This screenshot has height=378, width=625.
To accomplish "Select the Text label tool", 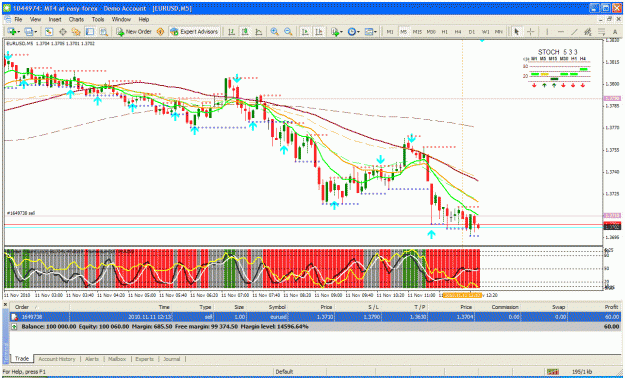I will (615, 32).
